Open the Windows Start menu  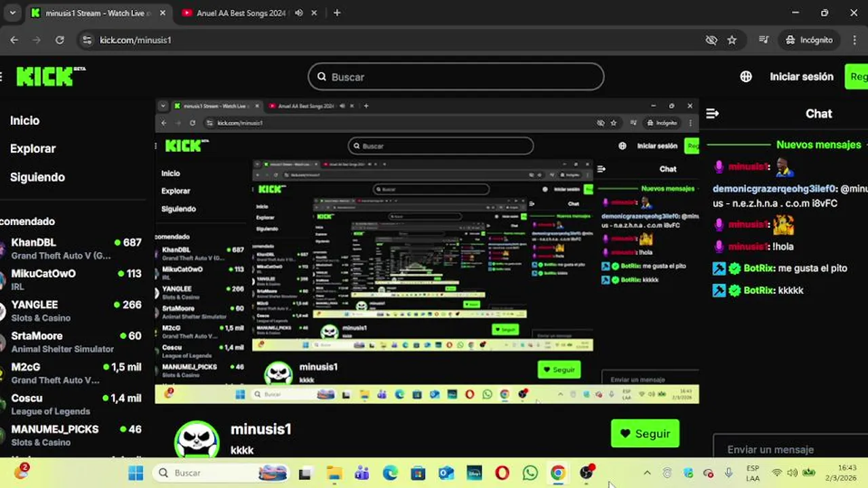[x=136, y=473]
